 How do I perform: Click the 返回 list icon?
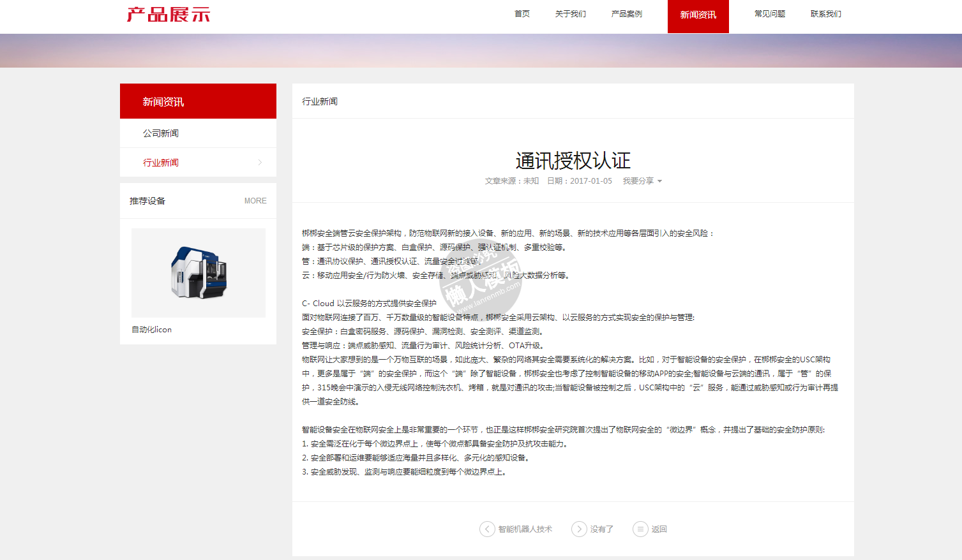640,529
